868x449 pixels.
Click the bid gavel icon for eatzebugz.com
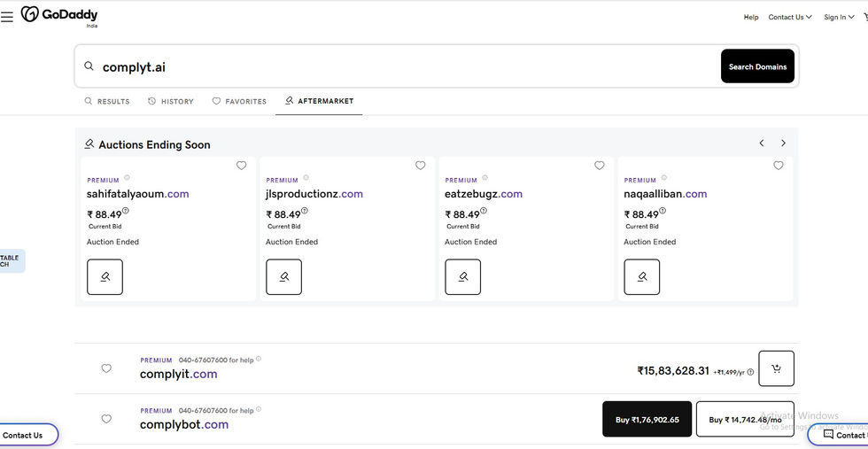click(x=462, y=276)
